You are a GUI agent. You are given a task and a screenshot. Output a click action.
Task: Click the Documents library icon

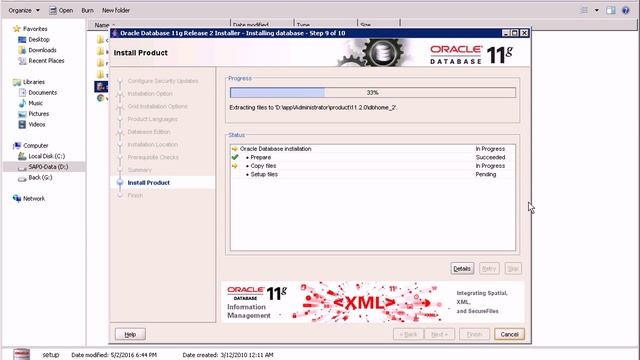22,92
